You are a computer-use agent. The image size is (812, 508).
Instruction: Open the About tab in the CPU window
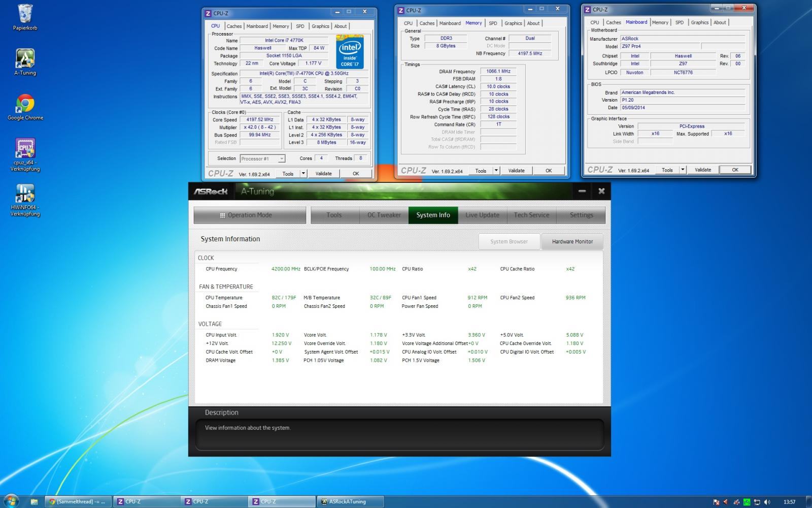point(341,26)
